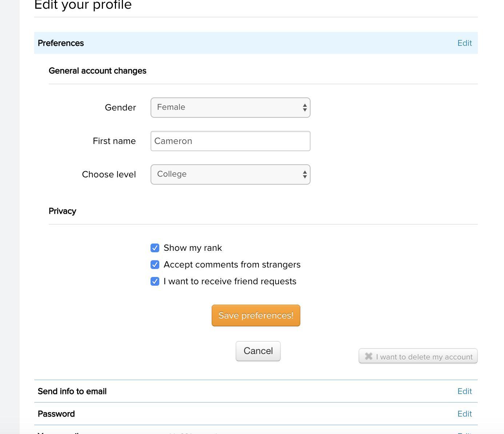Click Edit link for Send info to email

tap(464, 391)
